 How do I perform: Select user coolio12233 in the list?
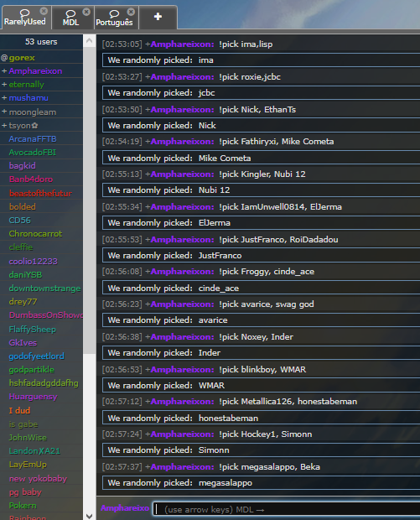pyautogui.click(x=34, y=262)
